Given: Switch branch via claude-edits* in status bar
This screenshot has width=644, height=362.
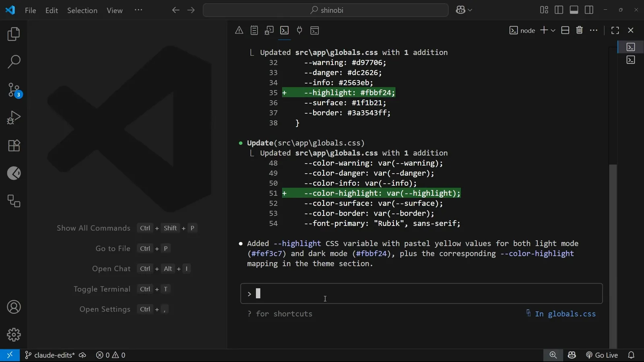Looking at the screenshot, I should click(50, 355).
